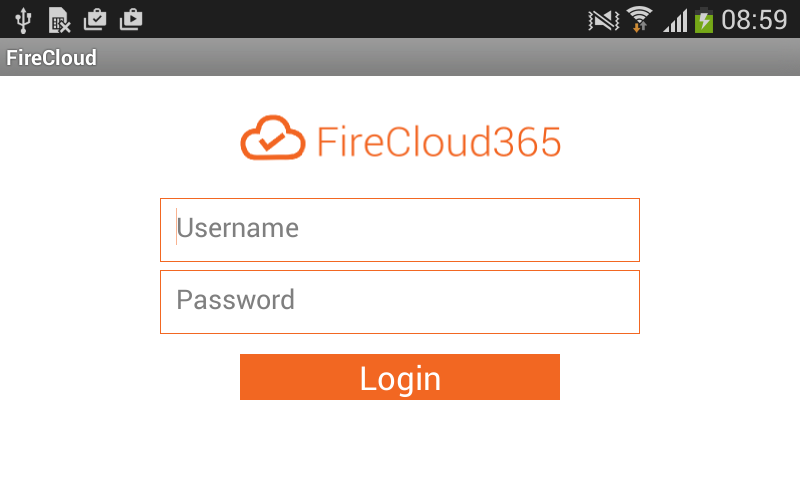
Task: Tap the charging battery icon
Action: [x=704, y=19]
